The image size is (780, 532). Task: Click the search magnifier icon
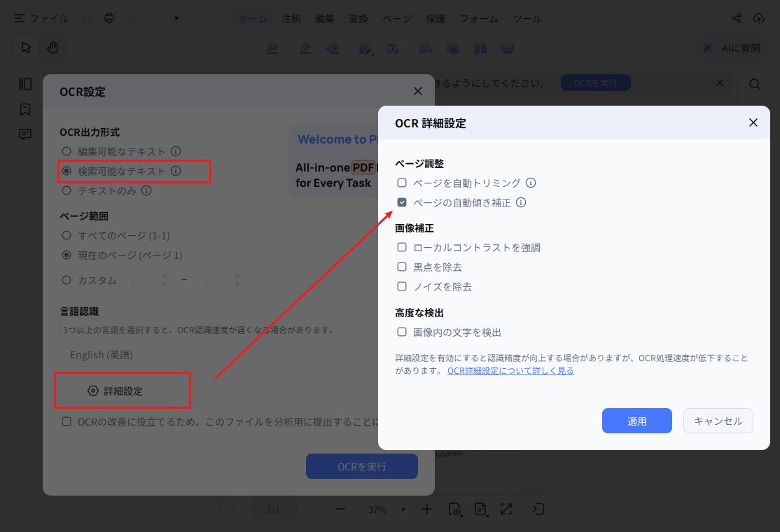(755, 84)
